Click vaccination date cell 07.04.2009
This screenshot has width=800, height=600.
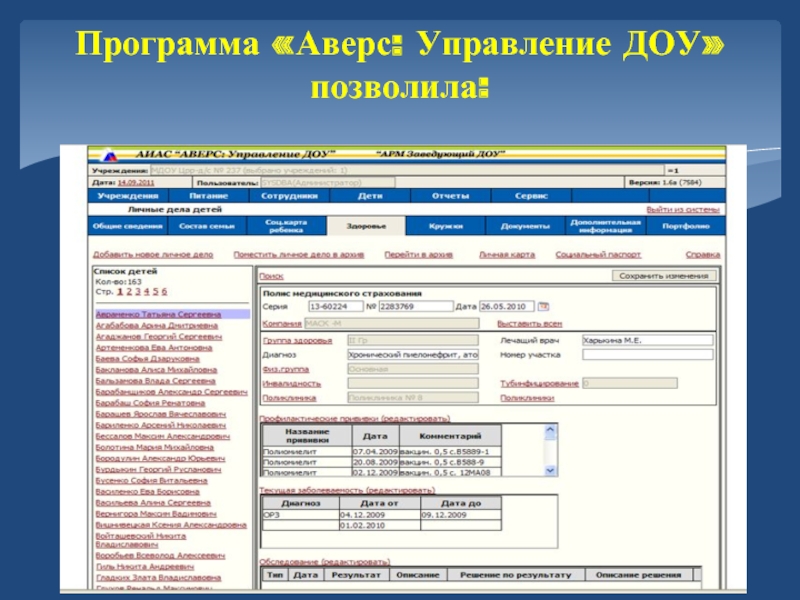pyautogui.click(x=375, y=452)
